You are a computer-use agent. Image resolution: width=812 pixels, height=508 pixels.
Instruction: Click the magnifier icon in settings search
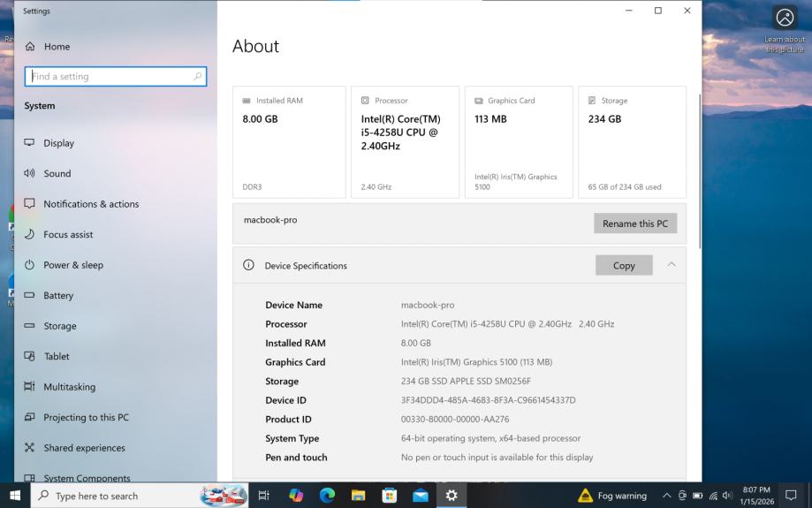point(197,77)
